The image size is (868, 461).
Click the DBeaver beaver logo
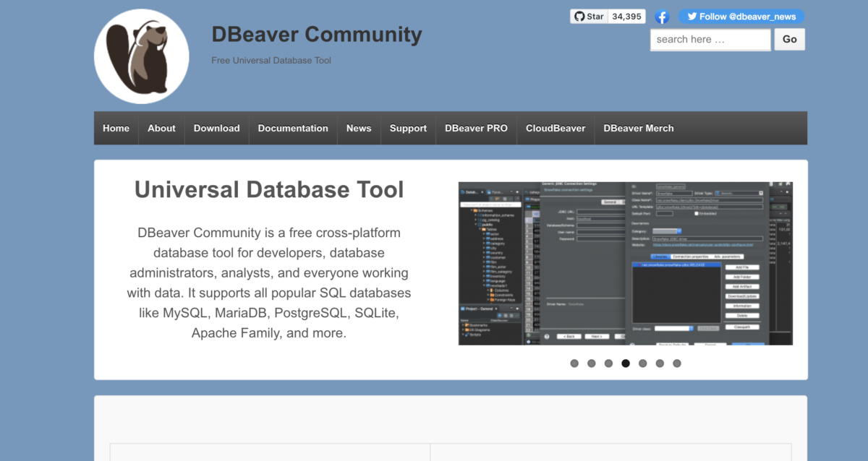[x=141, y=55]
